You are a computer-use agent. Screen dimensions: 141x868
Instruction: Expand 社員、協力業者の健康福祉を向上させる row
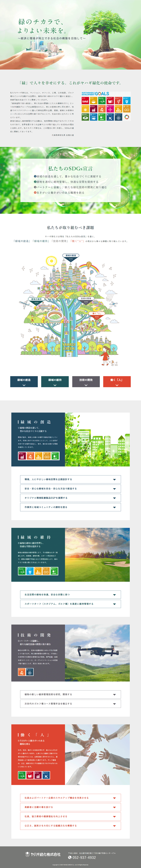tap(70, 816)
